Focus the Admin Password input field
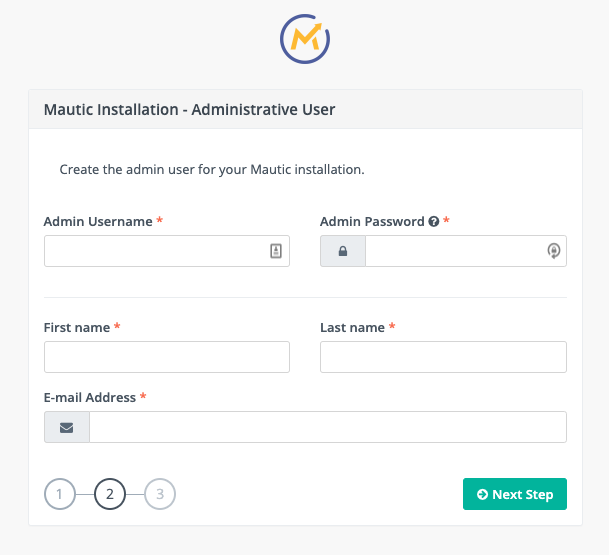 [x=455, y=252]
